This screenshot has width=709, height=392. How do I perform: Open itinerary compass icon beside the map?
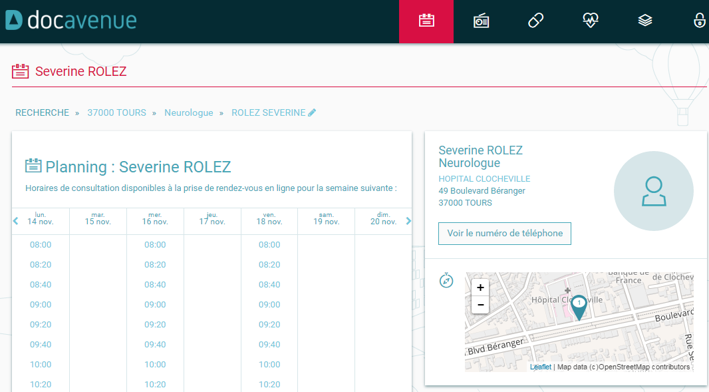[446, 280]
